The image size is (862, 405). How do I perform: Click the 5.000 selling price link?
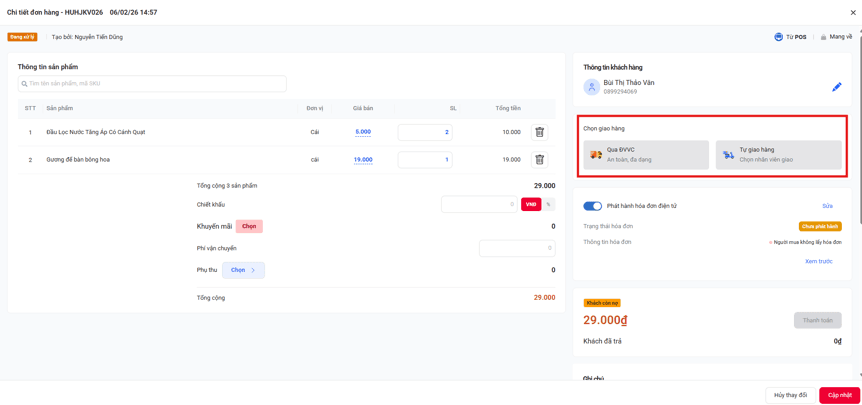[363, 132]
